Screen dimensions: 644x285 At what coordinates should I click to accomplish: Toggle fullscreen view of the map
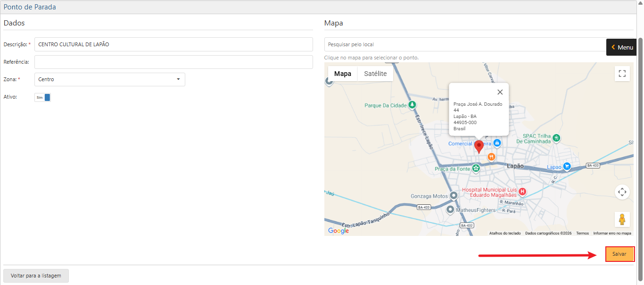click(622, 73)
